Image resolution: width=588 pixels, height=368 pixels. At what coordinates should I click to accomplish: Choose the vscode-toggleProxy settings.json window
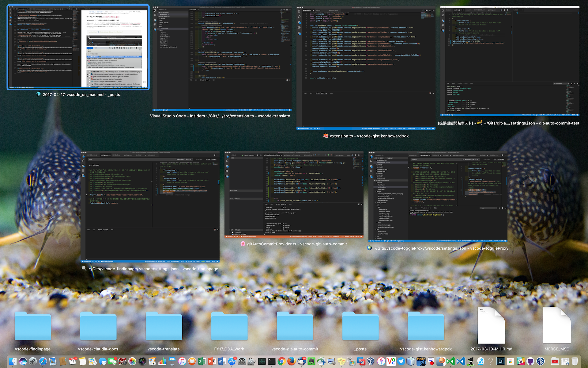click(438, 196)
